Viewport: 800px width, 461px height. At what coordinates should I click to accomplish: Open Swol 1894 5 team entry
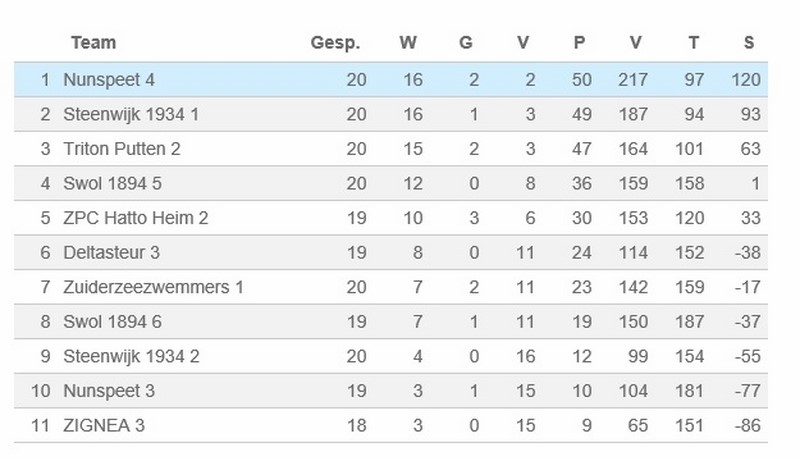pyautogui.click(x=112, y=184)
